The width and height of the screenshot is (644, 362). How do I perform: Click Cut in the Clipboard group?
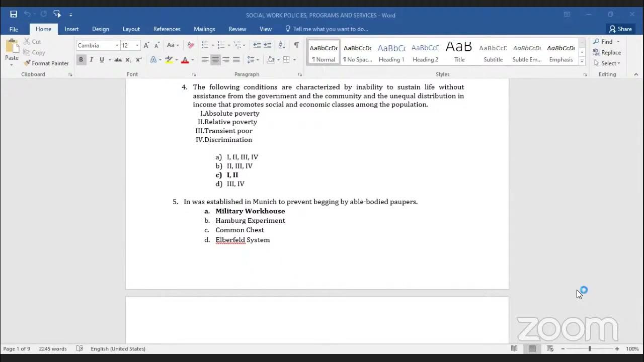coord(32,42)
